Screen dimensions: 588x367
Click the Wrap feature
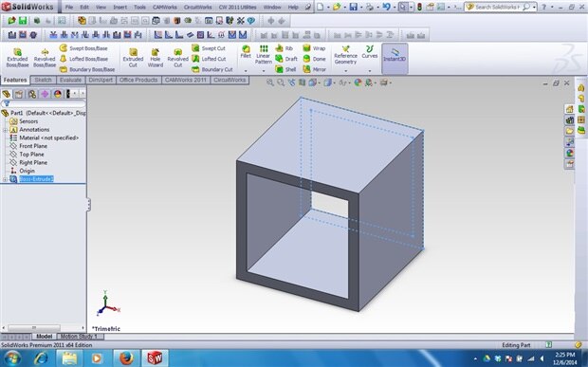[314, 48]
